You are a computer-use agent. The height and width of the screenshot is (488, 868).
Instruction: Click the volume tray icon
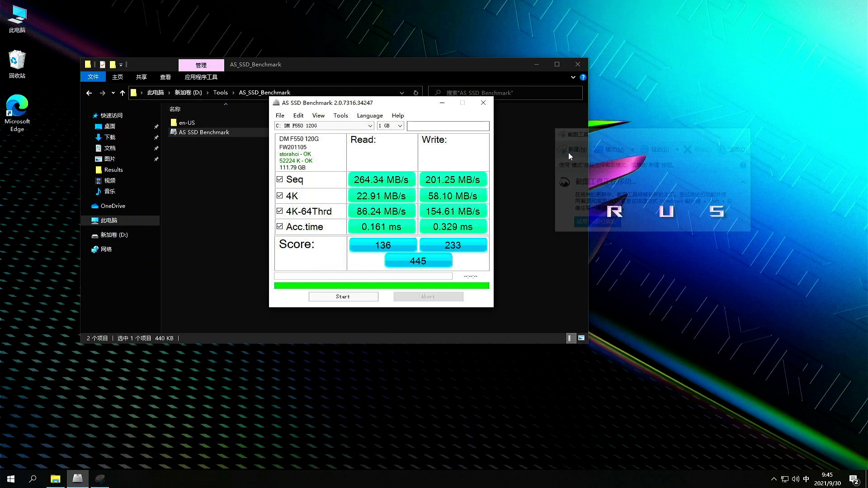coord(795,479)
